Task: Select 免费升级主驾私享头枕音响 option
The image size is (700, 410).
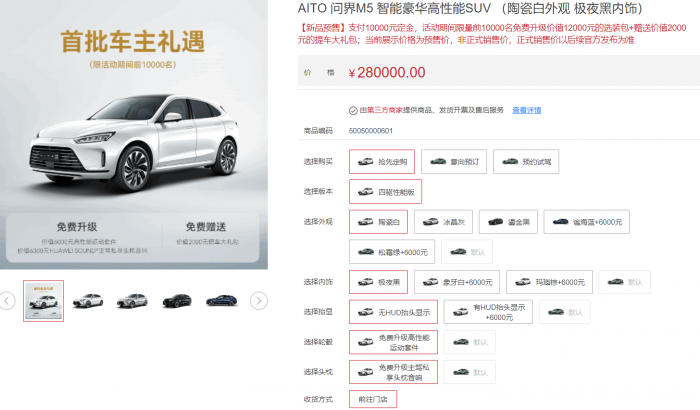Action: tap(393, 372)
